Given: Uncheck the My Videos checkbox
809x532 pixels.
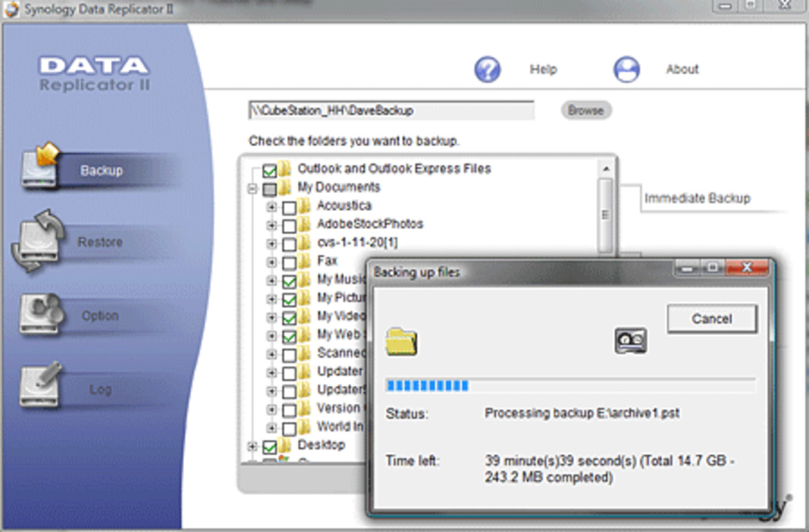Looking at the screenshot, I should point(289,318).
